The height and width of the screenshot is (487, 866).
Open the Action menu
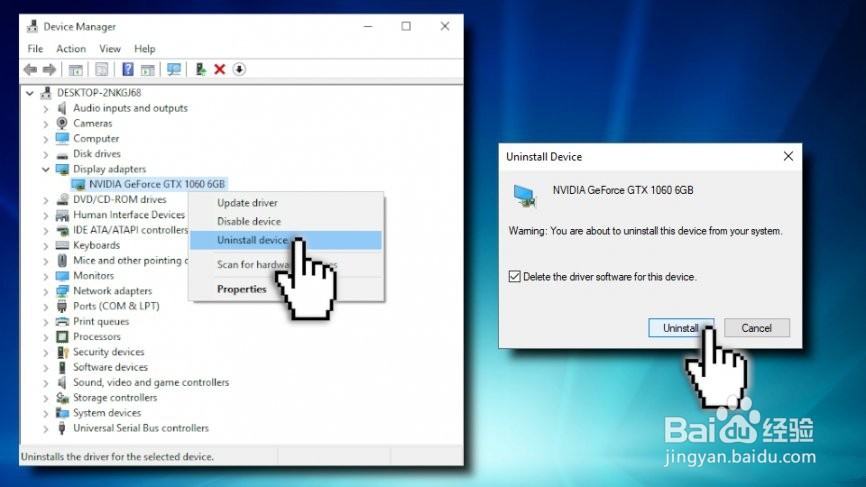pos(71,49)
